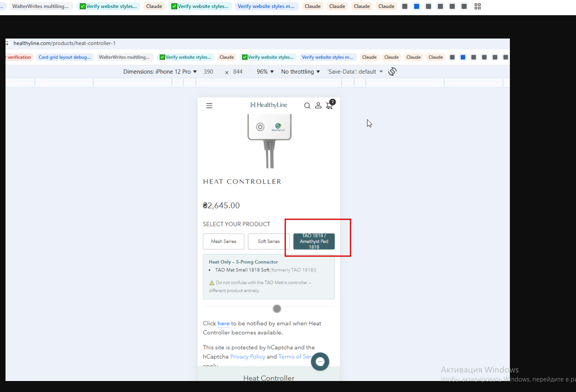The image size is (576, 392).
Task: Open the 'Save-Data': default dropdown
Action: pyautogui.click(x=355, y=72)
